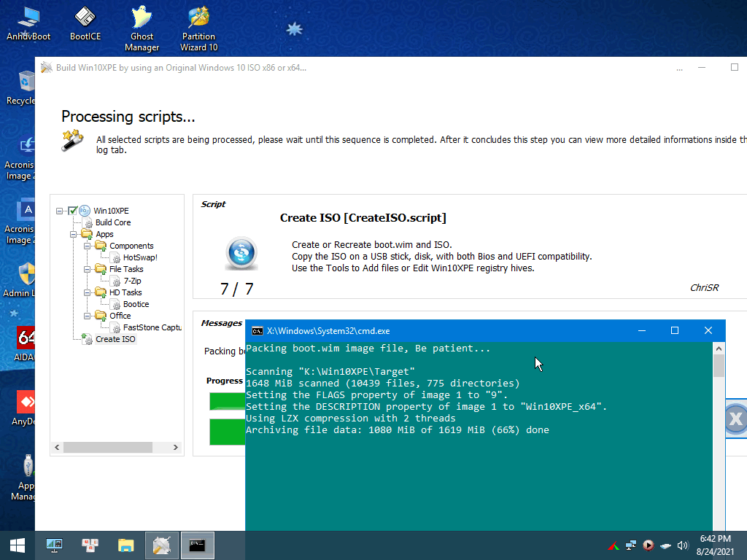Open Partition Wizard 10 desktop icon
747x560 pixels.
pos(198,28)
